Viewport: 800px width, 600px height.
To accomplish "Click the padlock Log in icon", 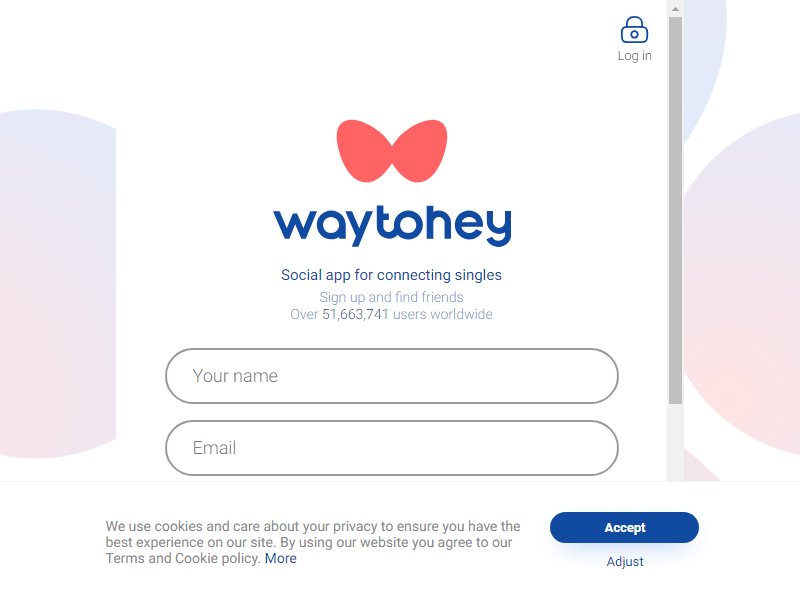I will click(x=634, y=30).
